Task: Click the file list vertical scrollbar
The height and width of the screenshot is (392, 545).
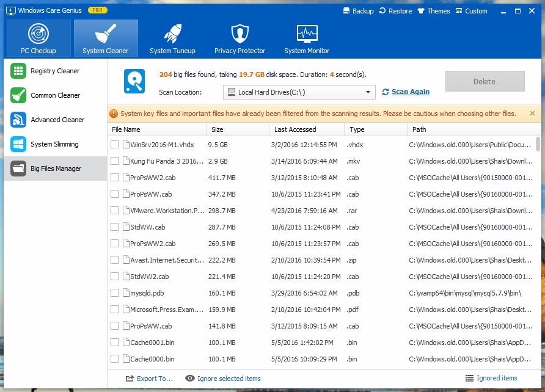Action: tap(538, 144)
